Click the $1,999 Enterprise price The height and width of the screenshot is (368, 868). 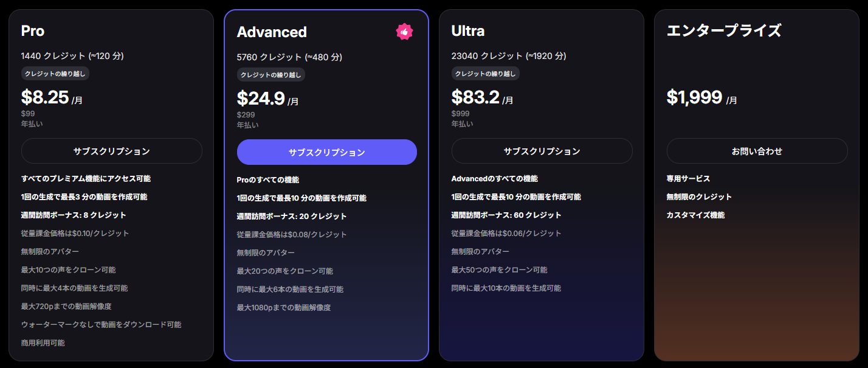(694, 97)
